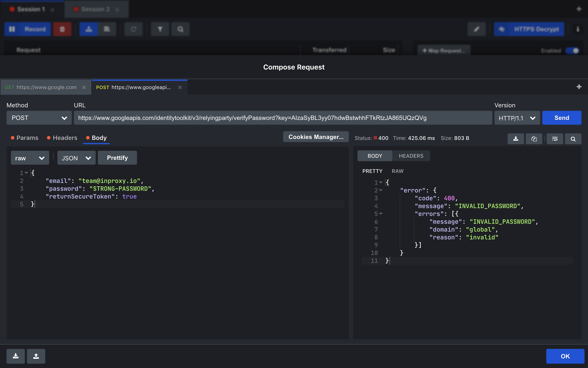Image resolution: width=588 pixels, height=368 pixels.
Task: Open the raw body type dropdown
Action: click(30, 158)
